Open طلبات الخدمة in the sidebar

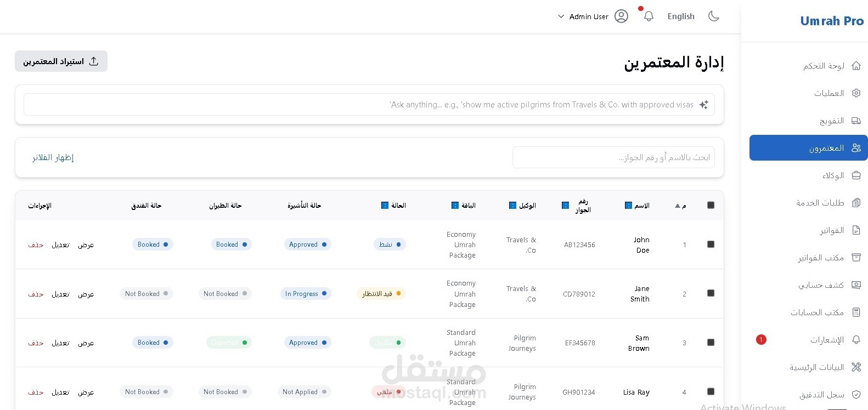[809, 203]
